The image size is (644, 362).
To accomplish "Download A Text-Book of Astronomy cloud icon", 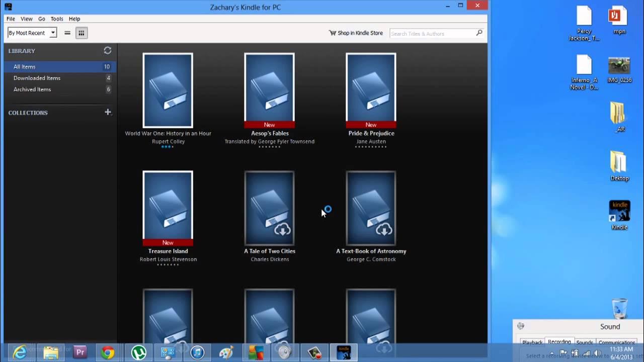I will pyautogui.click(x=384, y=230).
